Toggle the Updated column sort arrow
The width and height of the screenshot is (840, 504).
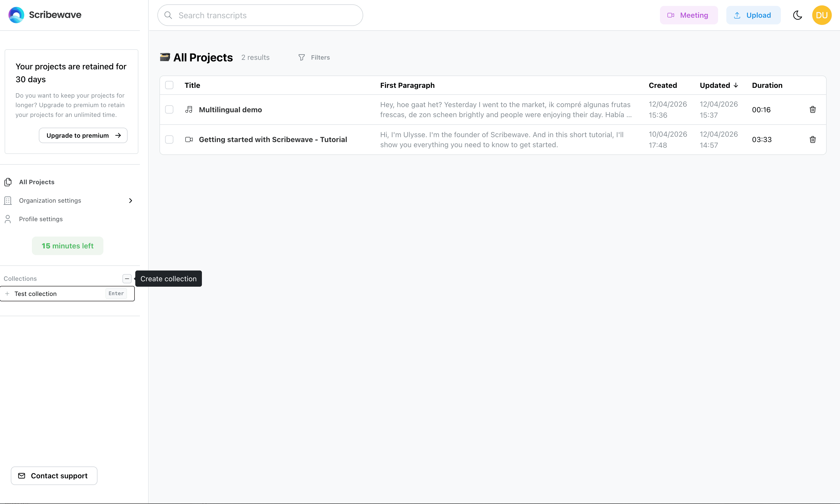point(736,85)
